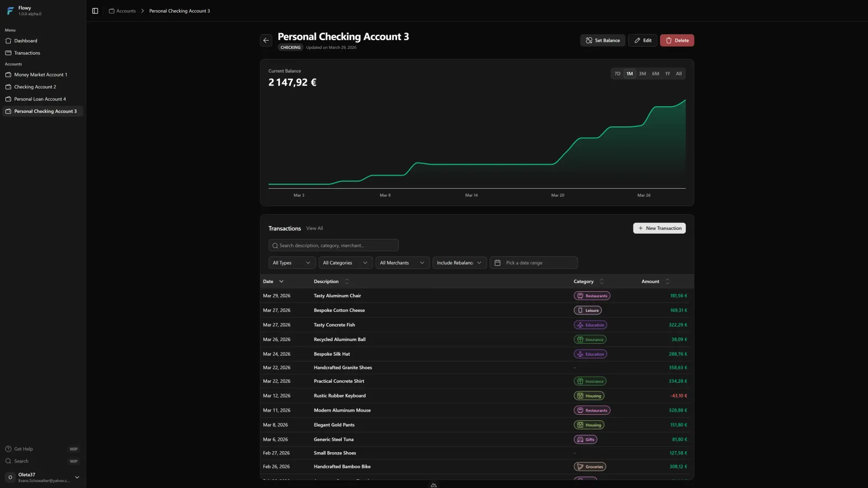Open the All Types filter dropdown
Image resolution: width=868 pixels, height=488 pixels.
tap(291, 262)
